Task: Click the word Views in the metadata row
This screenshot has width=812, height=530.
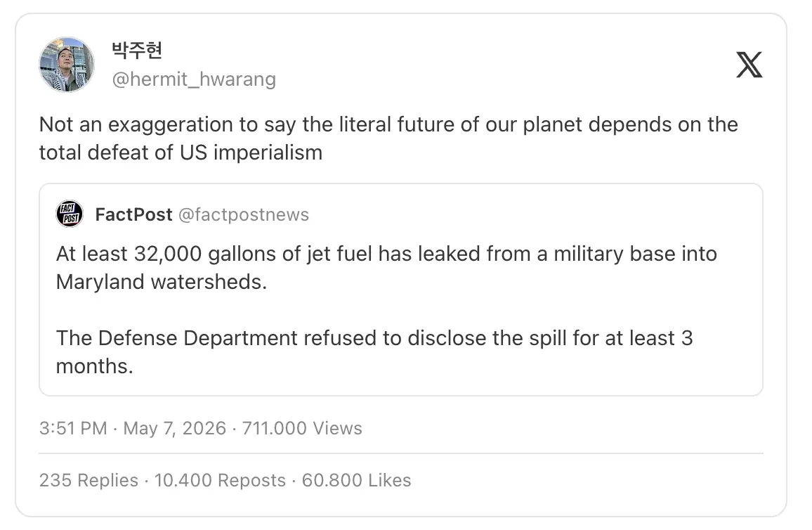Action: (x=338, y=429)
